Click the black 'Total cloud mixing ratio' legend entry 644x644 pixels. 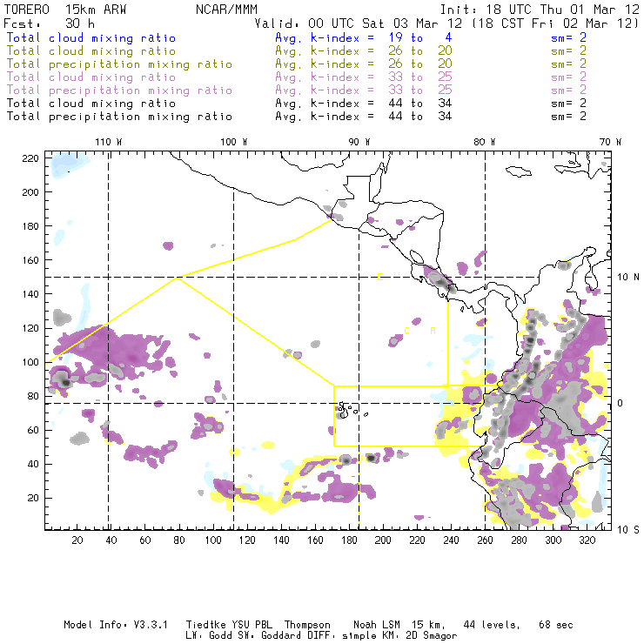[91, 104]
